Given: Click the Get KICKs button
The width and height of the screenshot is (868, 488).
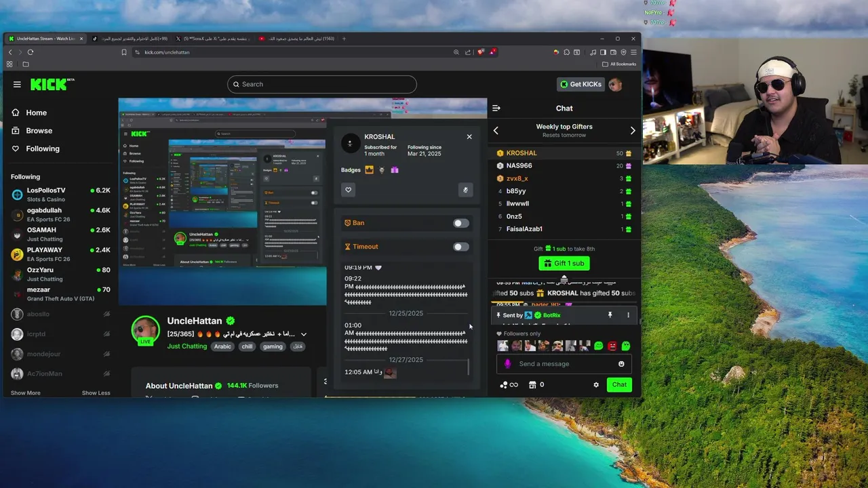Looking at the screenshot, I should (x=580, y=84).
